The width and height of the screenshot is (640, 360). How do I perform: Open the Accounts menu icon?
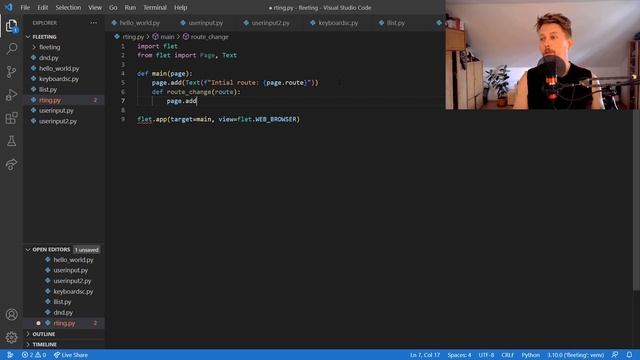[11, 314]
